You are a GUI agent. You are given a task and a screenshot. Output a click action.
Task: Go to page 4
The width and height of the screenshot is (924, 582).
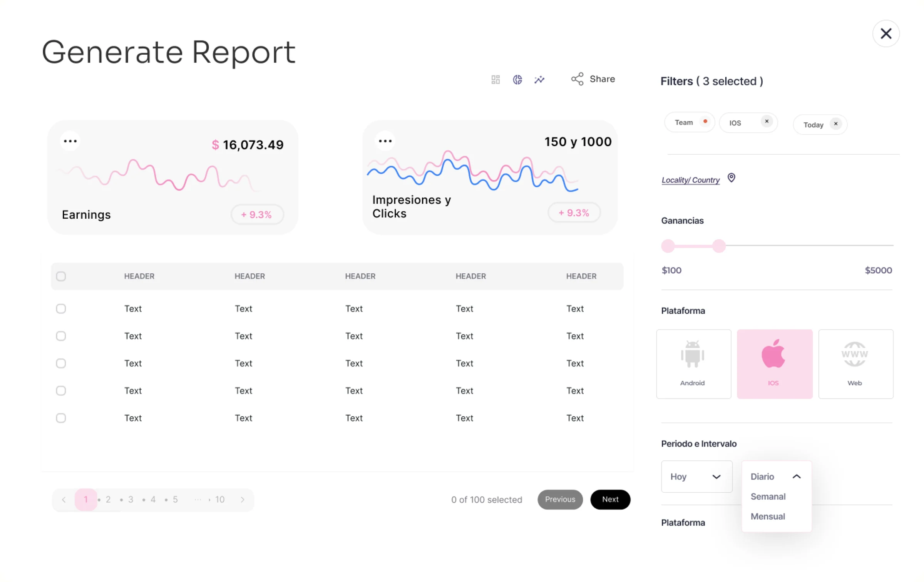coord(153,500)
